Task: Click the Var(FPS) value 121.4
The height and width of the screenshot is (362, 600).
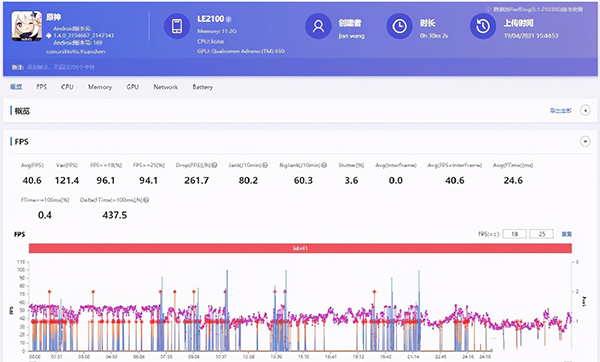Action: click(67, 180)
